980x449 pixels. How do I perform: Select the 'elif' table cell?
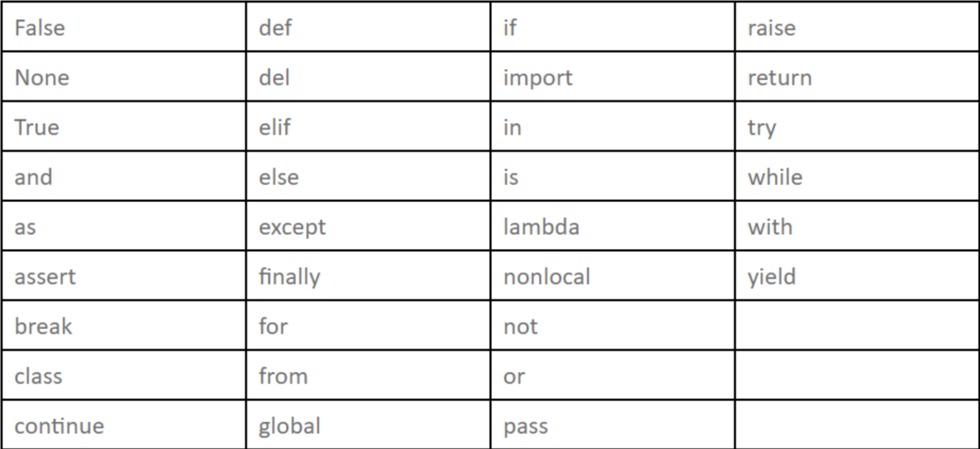point(275,127)
